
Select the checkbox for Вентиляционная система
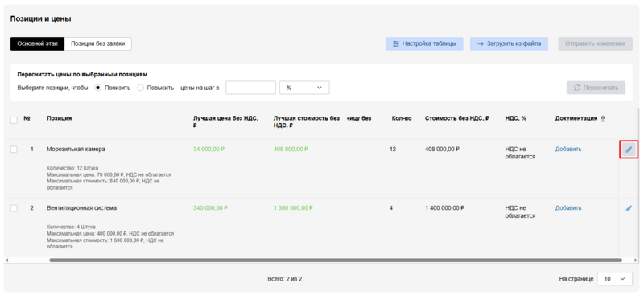tap(14, 208)
